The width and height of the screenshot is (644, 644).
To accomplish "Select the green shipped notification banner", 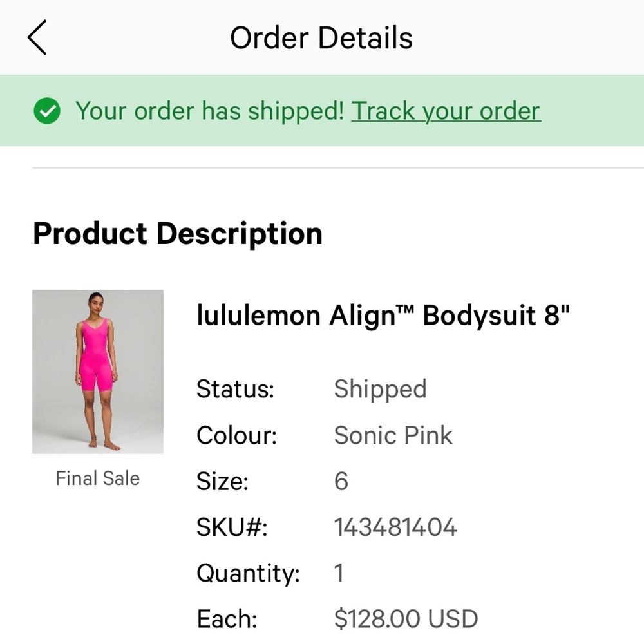I will [x=322, y=111].
